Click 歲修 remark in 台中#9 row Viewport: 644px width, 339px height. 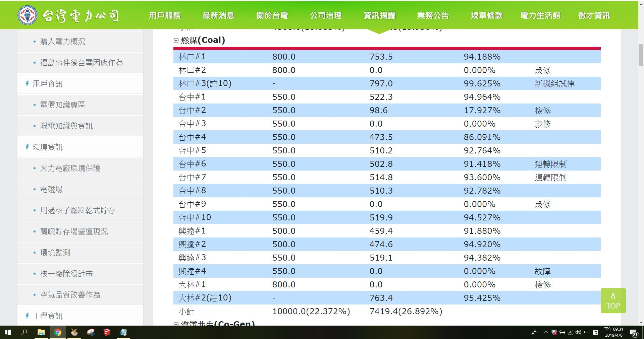point(542,204)
